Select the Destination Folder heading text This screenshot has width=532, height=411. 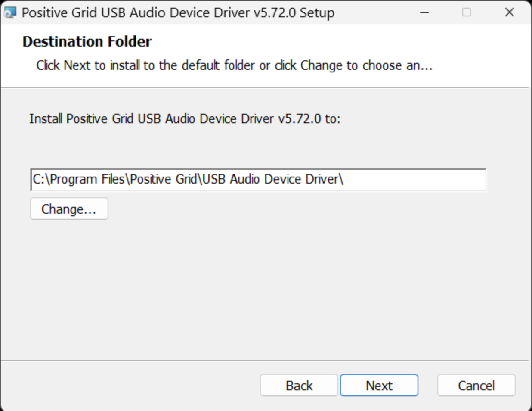tap(87, 41)
